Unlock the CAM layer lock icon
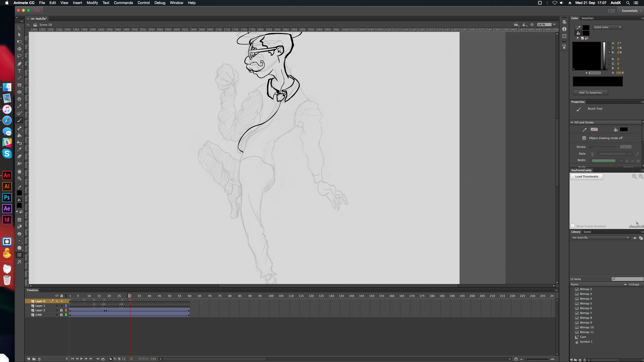The image size is (644, 362). (x=61, y=315)
